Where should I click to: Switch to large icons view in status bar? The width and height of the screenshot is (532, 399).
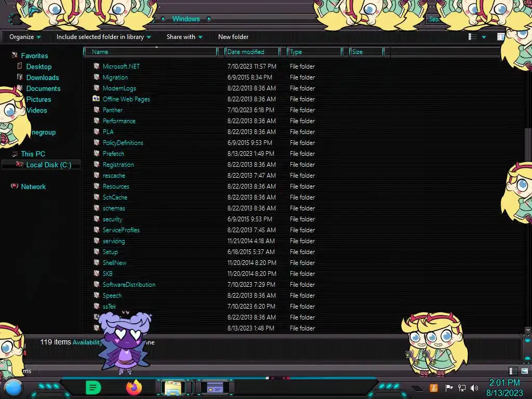(x=525, y=370)
